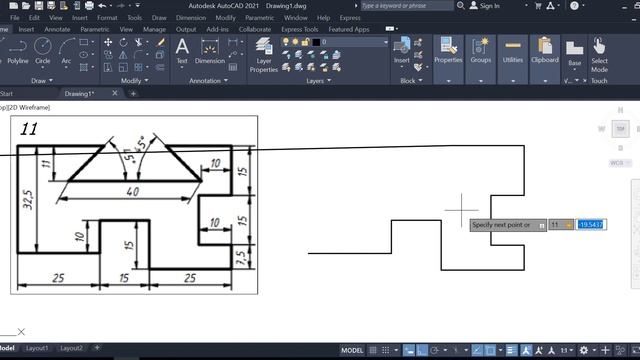Expand the Properties panel dropdown
Screen dimensions: 640x360
pyautogui.click(x=448, y=81)
